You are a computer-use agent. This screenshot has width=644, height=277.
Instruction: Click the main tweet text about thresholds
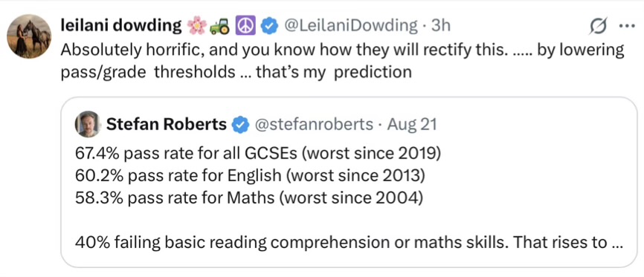click(x=343, y=62)
